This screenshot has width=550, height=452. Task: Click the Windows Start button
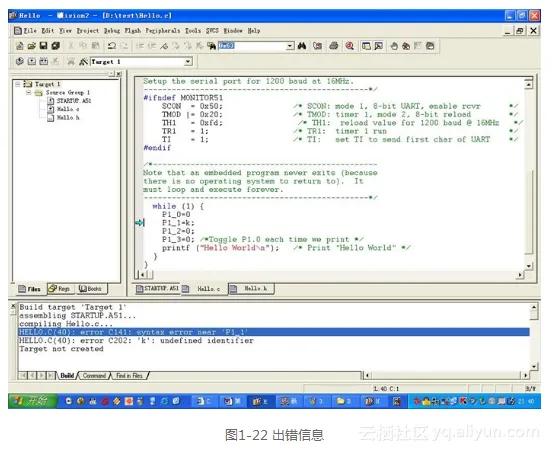(x=33, y=401)
